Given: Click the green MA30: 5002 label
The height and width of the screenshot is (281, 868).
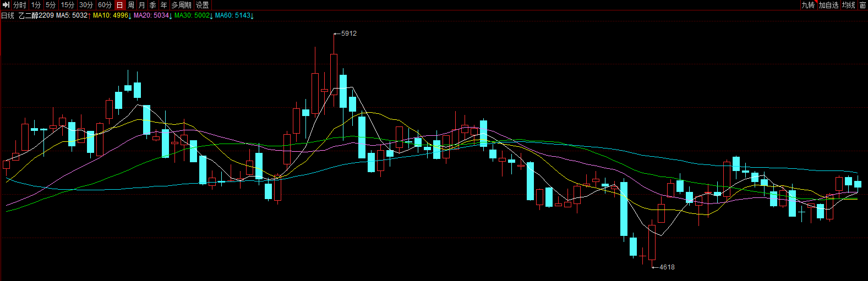Looking at the screenshot, I should coord(192,15).
